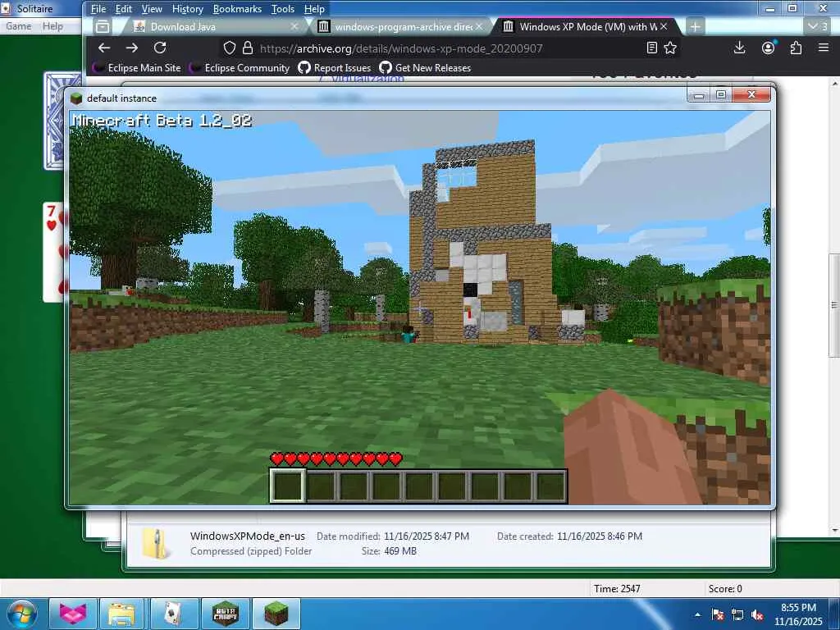Close the default instance Minecraft window
Screen dimensions: 840x630
coord(751,95)
